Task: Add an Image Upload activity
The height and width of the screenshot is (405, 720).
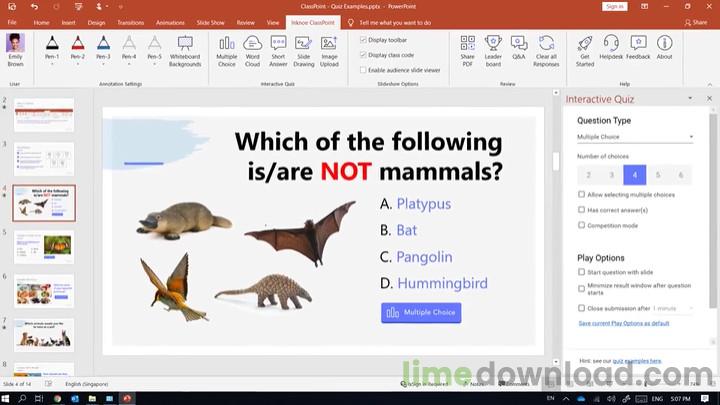Action: tap(329, 51)
